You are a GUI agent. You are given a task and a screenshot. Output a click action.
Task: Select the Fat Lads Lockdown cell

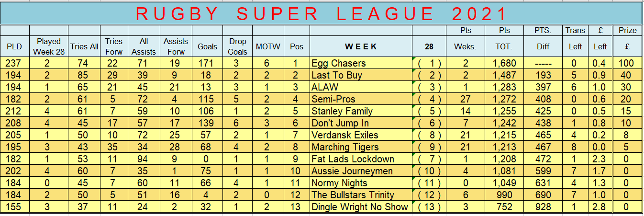pyautogui.click(x=361, y=159)
